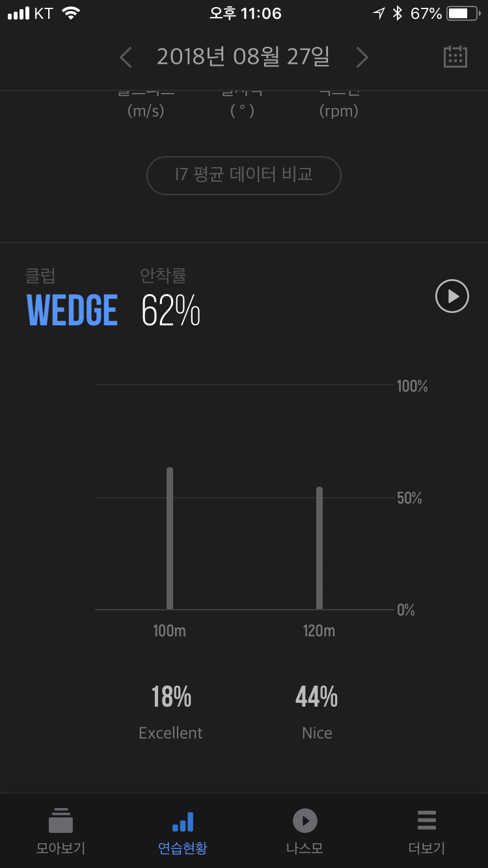Screen dimensions: 488x868
Task: Play the WEDGE swing video
Action: [x=452, y=296]
